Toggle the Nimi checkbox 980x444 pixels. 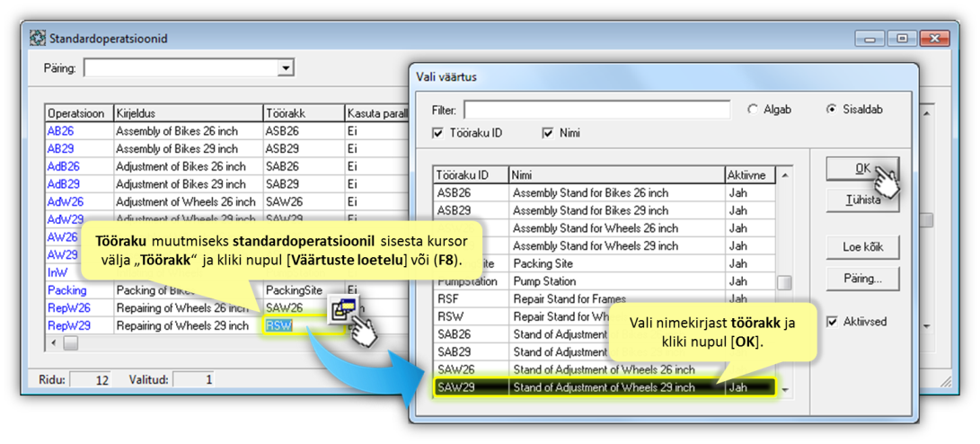(548, 133)
